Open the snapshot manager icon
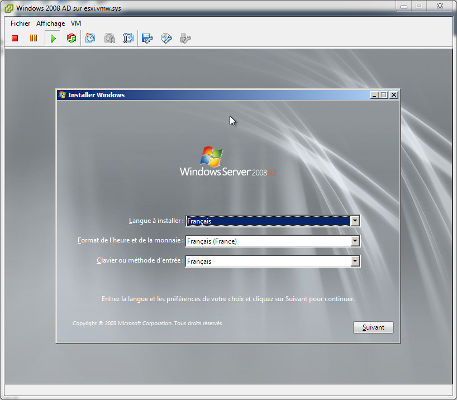 [x=128, y=38]
